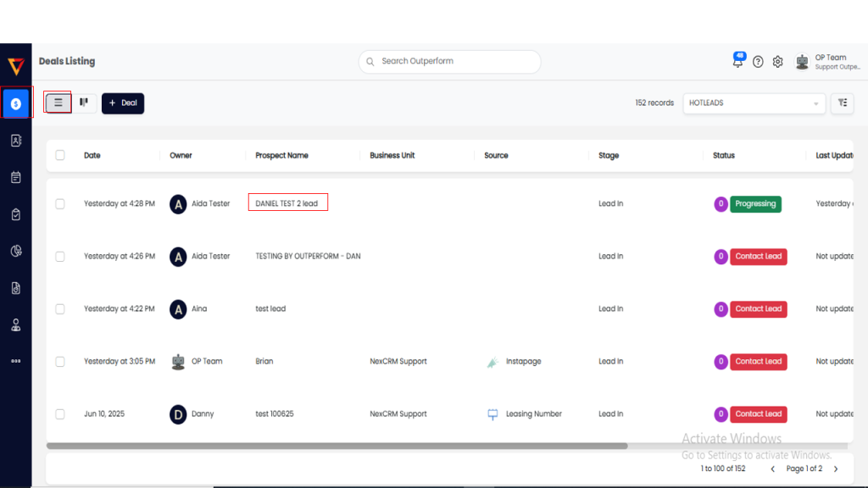Expand the three-dots more menu in sidebar
Viewport: 868px width, 488px height.
click(x=16, y=361)
